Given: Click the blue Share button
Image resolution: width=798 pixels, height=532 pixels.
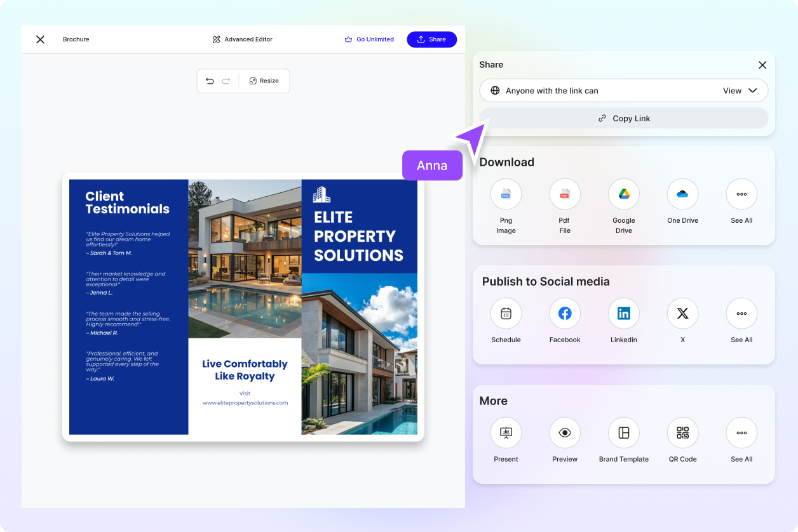Looking at the screenshot, I should pyautogui.click(x=431, y=39).
